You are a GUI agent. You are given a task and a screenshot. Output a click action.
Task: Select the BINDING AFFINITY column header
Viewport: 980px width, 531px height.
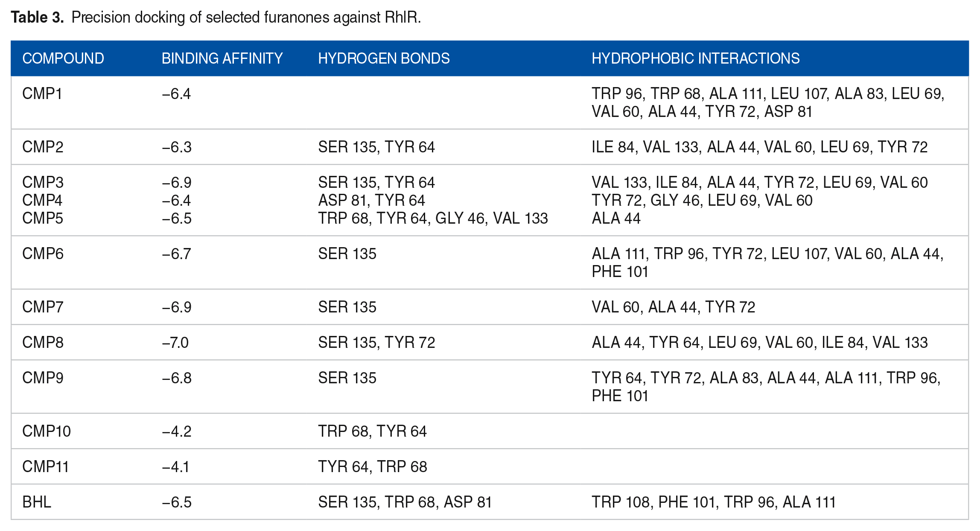coord(222,58)
